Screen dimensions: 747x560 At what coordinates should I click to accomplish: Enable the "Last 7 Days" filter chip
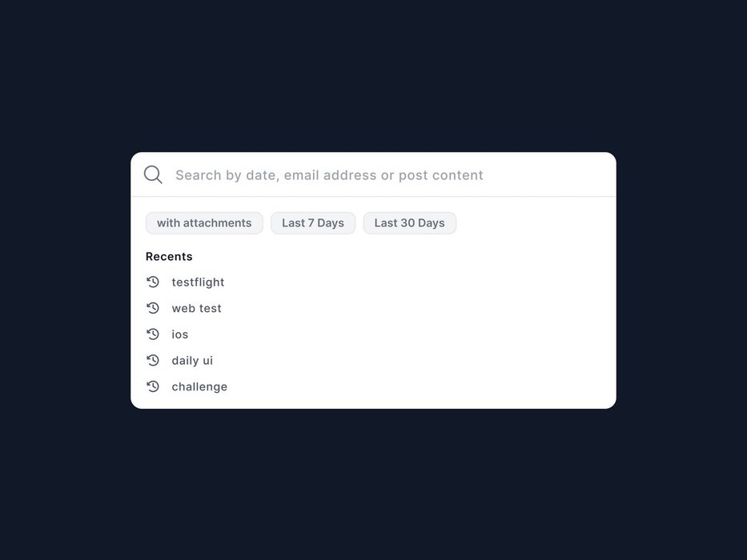coord(313,223)
